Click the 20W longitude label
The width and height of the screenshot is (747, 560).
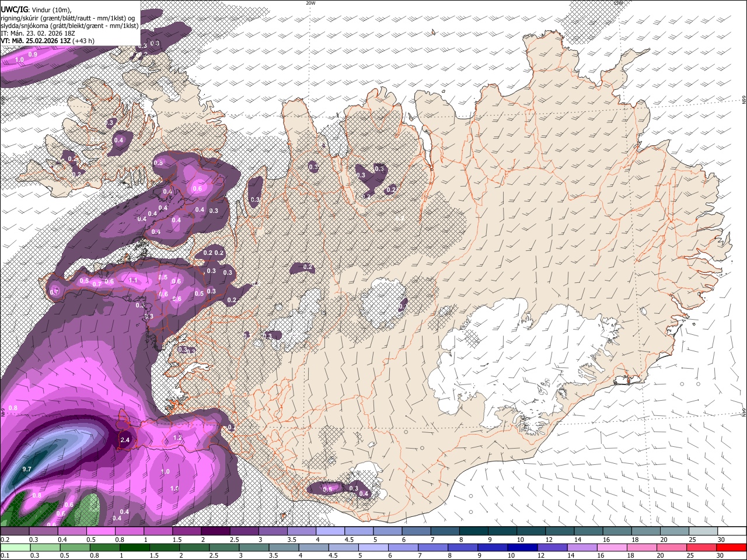click(310, 3)
